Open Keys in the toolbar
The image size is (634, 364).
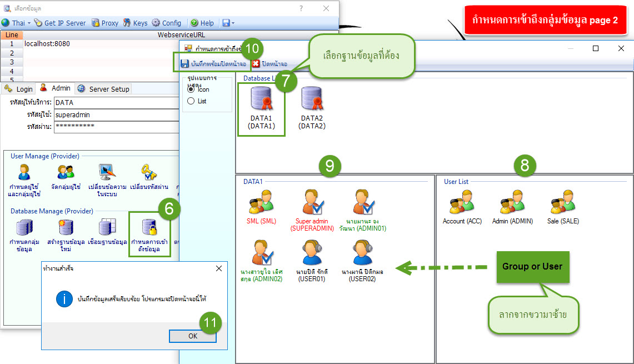pos(136,23)
